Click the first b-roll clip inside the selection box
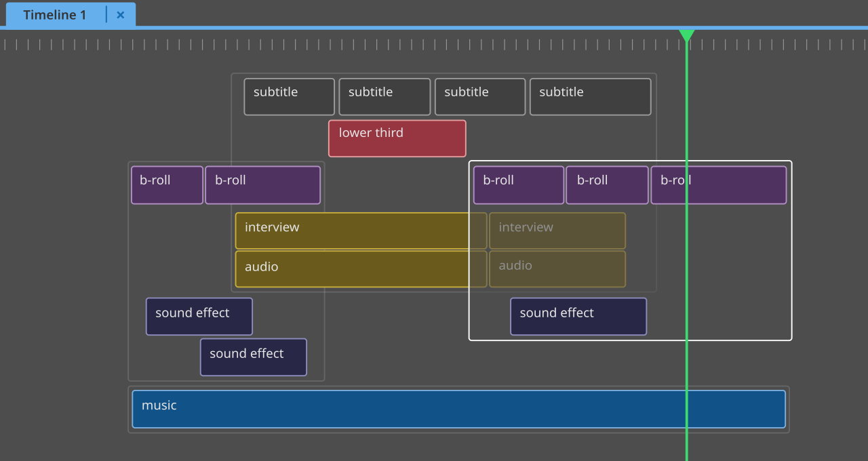 tap(518, 184)
